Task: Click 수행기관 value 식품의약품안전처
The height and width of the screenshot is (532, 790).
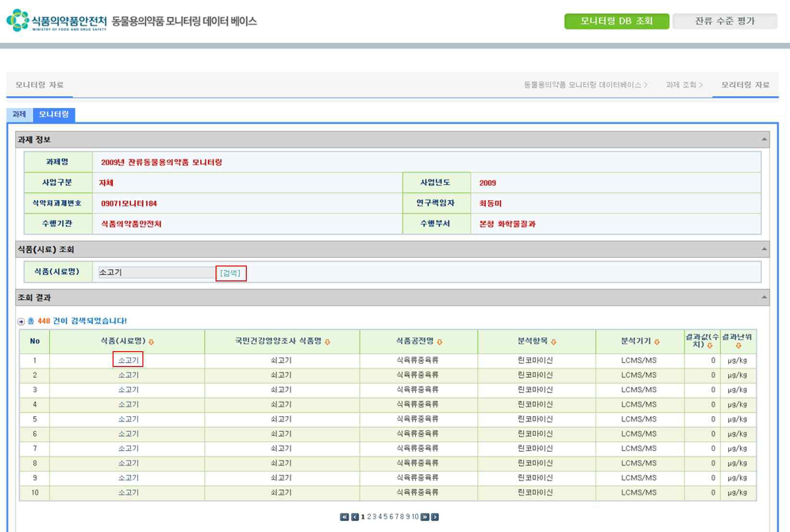Action: coord(131,224)
